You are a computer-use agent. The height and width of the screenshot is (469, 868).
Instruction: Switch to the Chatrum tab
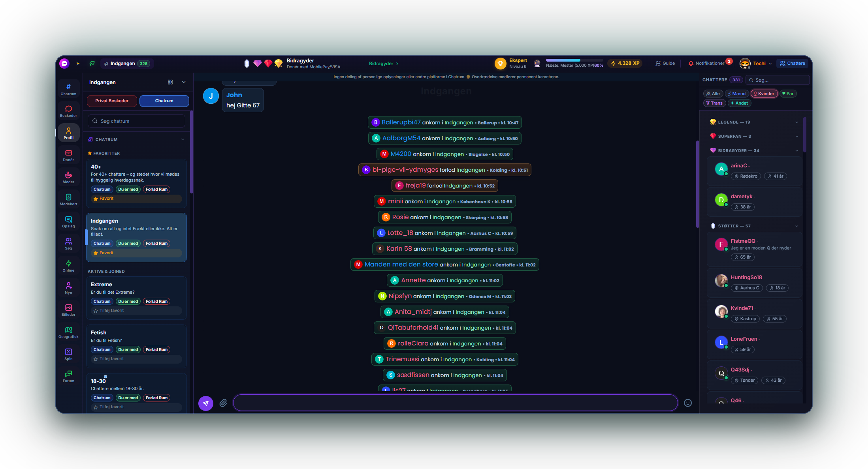click(164, 101)
